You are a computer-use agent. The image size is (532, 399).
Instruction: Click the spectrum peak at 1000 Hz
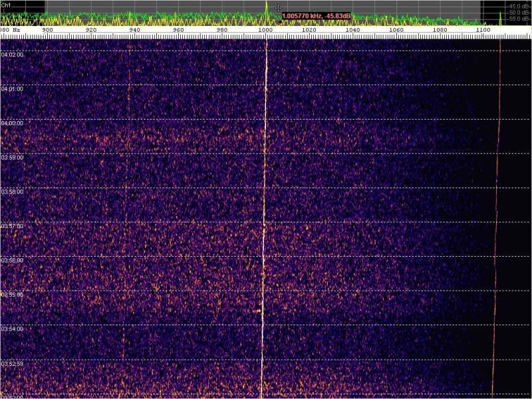pyautogui.click(x=266, y=5)
